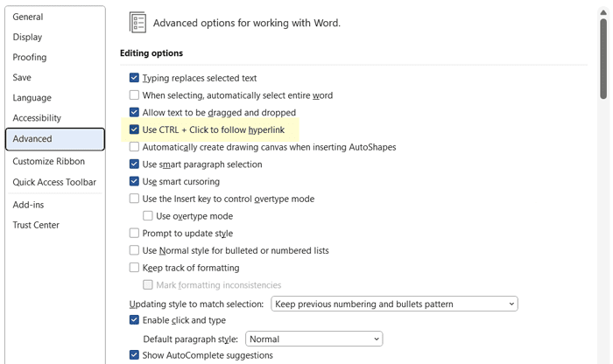Turn off Use smart cursoring
613x364 pixels.
pyautogui.click(x=134, y=182)
